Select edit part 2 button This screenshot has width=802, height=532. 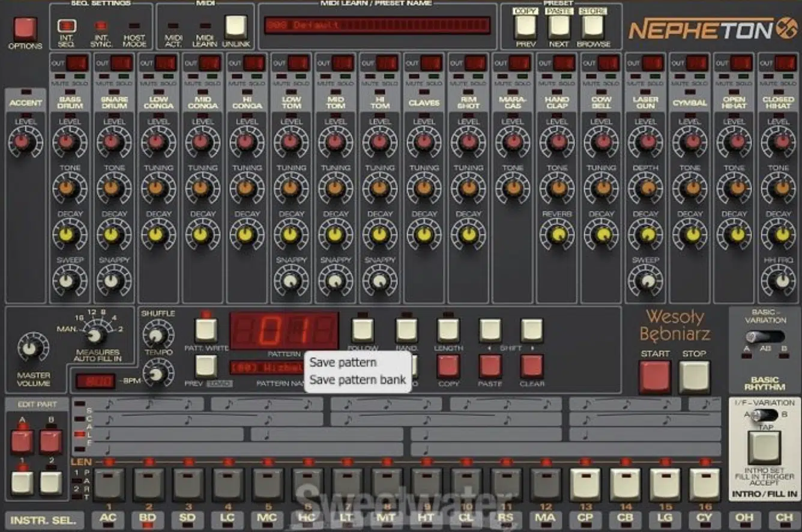tap(51, 483)
